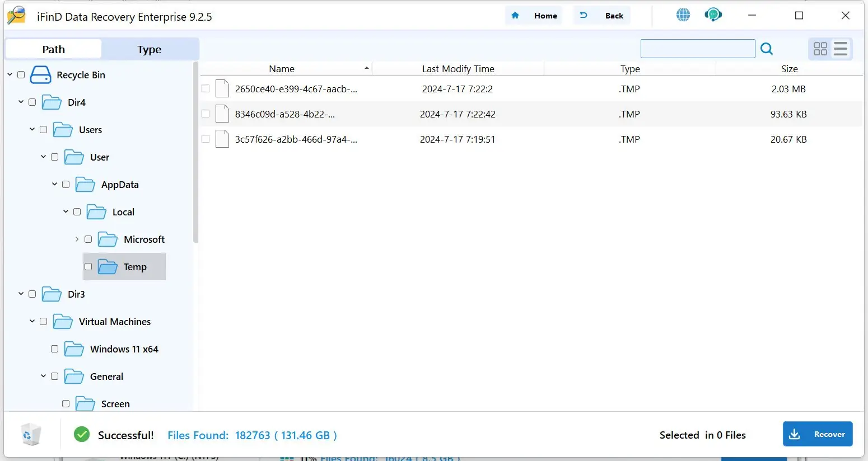Go to Home screen
Screen dimensions: 868x461
pyautogui.click(x=534, y=16)
